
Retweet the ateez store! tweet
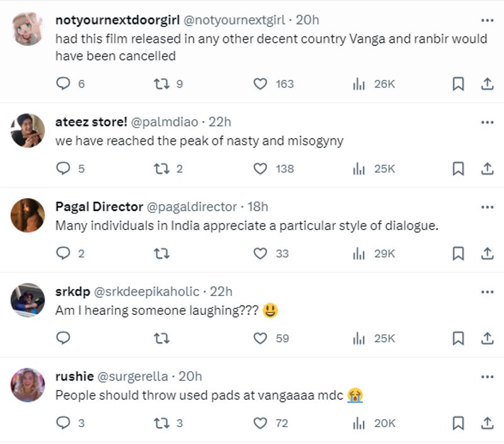coord(161,168)
